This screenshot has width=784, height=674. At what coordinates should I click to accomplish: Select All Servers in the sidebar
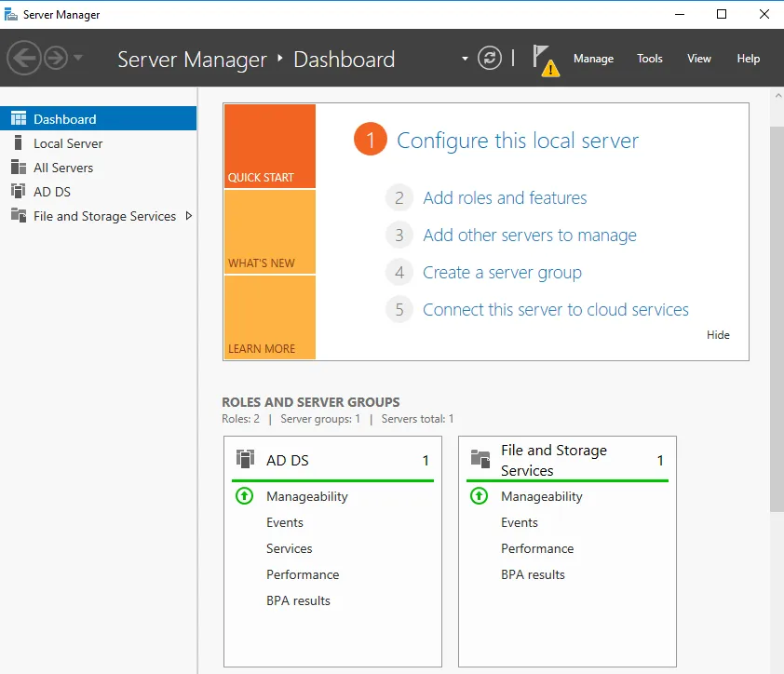pos(98,168)
